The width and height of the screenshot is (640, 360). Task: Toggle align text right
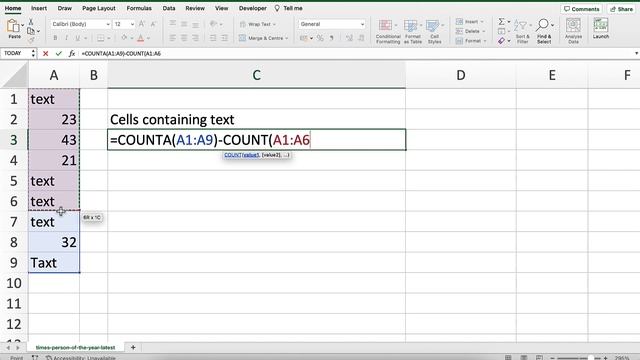196,38
